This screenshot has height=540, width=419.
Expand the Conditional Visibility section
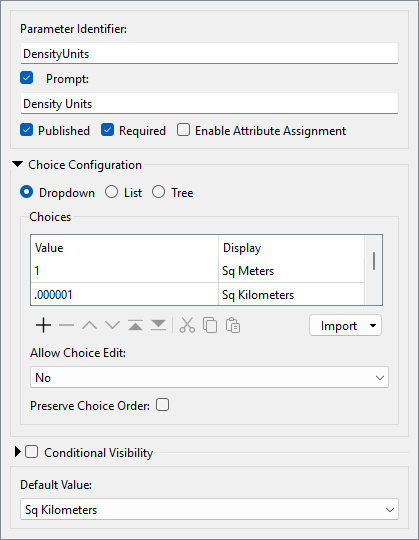[x=18, y=452]
